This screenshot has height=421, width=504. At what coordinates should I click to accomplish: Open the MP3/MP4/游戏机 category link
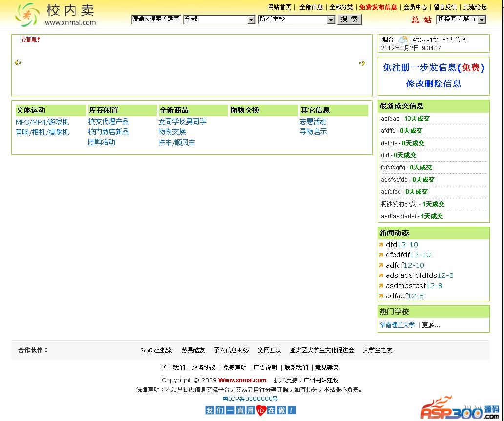click(x=42, y=122)
